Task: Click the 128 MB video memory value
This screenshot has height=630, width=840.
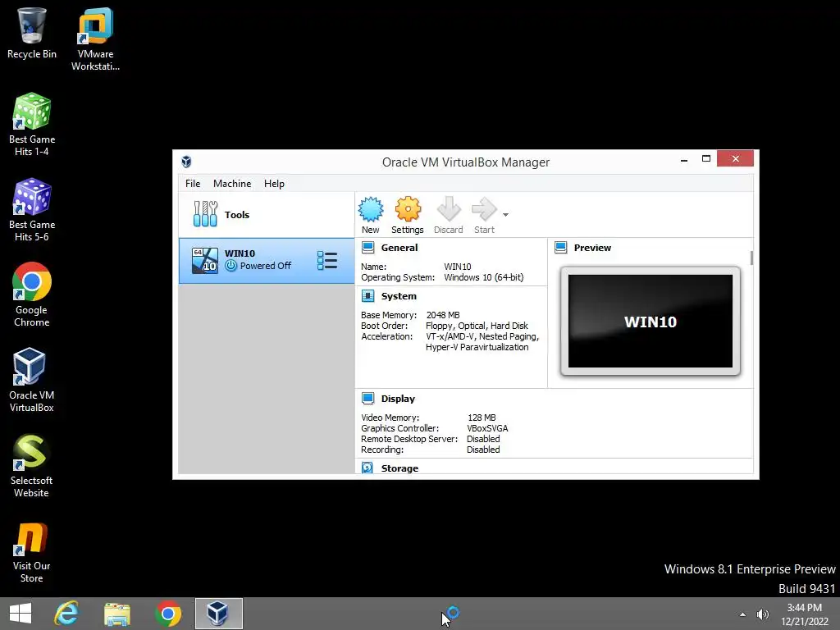Action: click(x=482, y=418)
